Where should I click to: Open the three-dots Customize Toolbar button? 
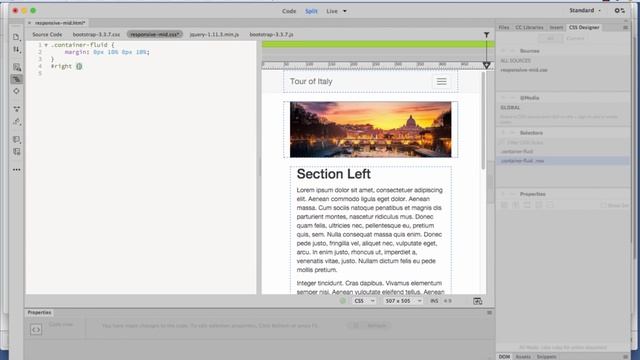(x=16, y=169)
